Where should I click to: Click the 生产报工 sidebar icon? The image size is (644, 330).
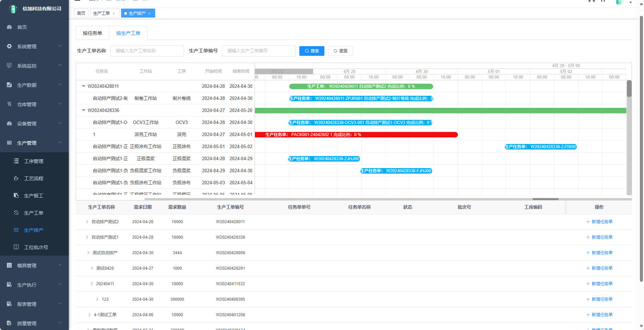[16, 195]
